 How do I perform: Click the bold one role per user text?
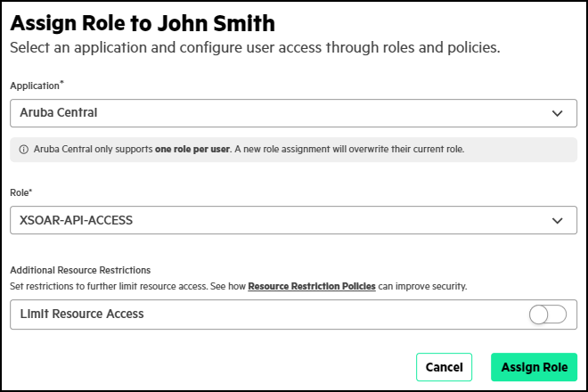pos(191,149)
